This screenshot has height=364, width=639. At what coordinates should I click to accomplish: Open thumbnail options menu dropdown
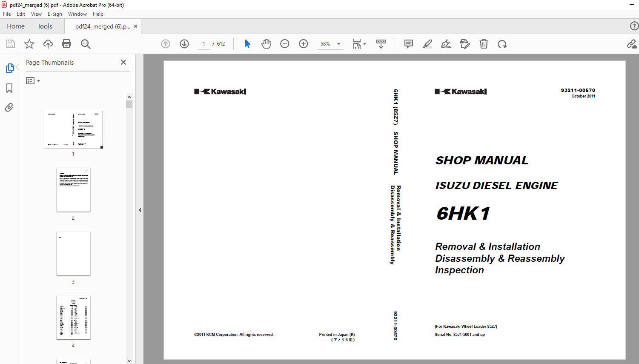pyautogui.click(x=33, y=80)
